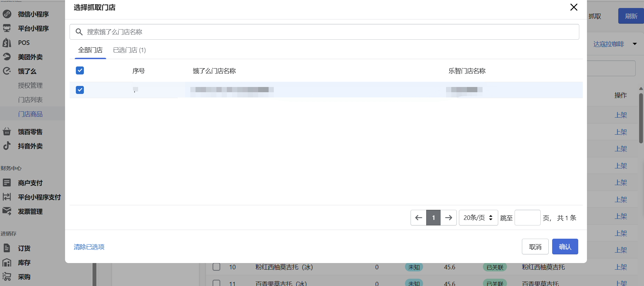Toggle the select-all checkbox in table header

click(x=80, y=71)
